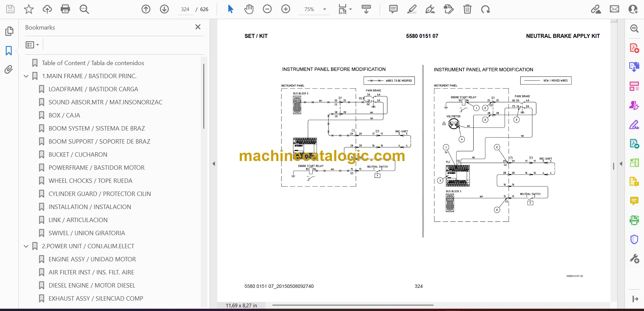Open the Protect shield tool

[634, 240]
